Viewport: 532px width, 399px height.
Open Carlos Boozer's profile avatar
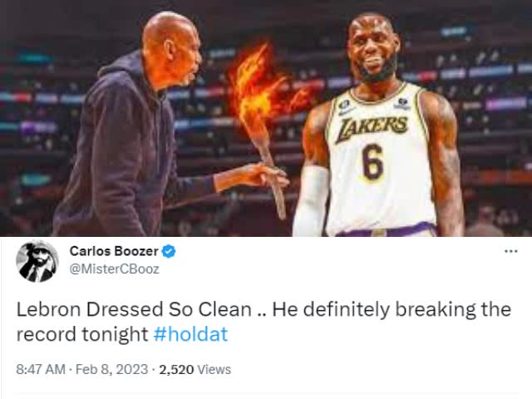[37, 261]
